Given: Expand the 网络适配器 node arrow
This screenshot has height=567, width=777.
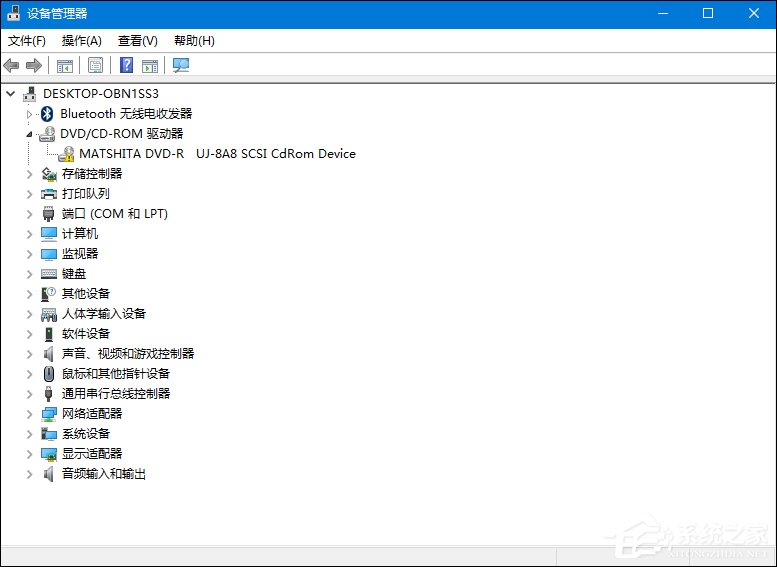Looking at the screenshot, I should [x=29, y=414].
